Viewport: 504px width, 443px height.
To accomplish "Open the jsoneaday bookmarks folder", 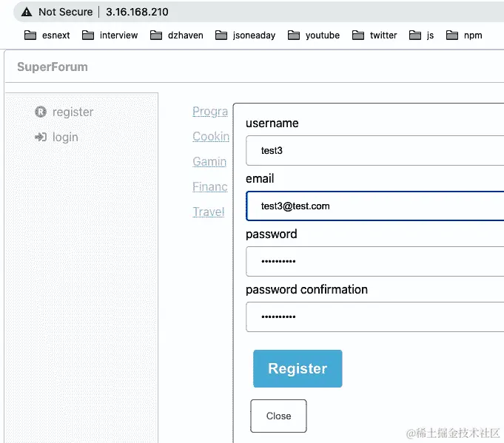I will click(245, 35).
